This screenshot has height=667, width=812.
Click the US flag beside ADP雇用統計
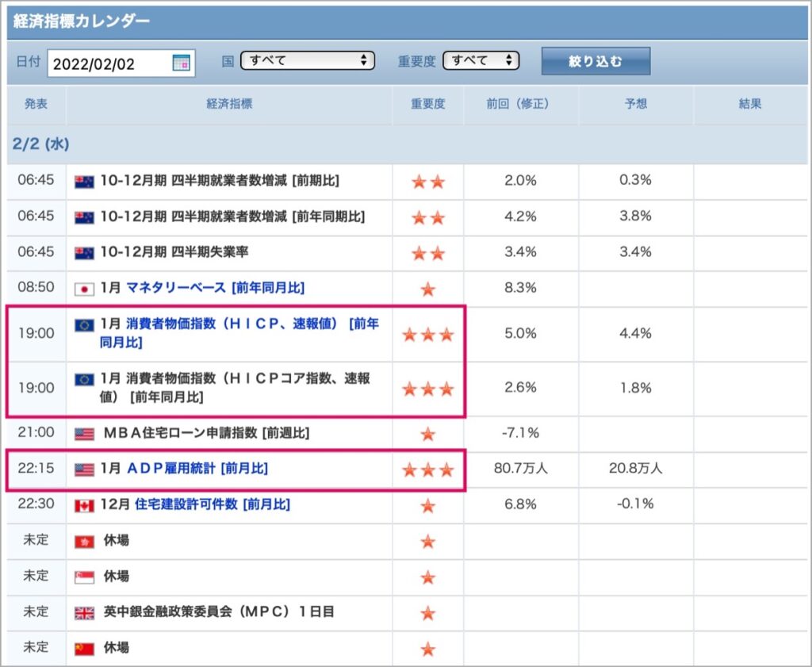[84, 470]
